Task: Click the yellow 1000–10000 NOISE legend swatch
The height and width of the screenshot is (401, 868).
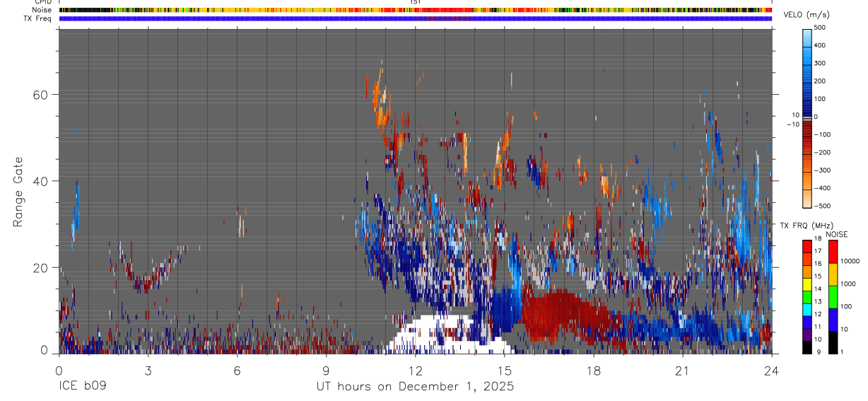Action: [x=833, y=274]
